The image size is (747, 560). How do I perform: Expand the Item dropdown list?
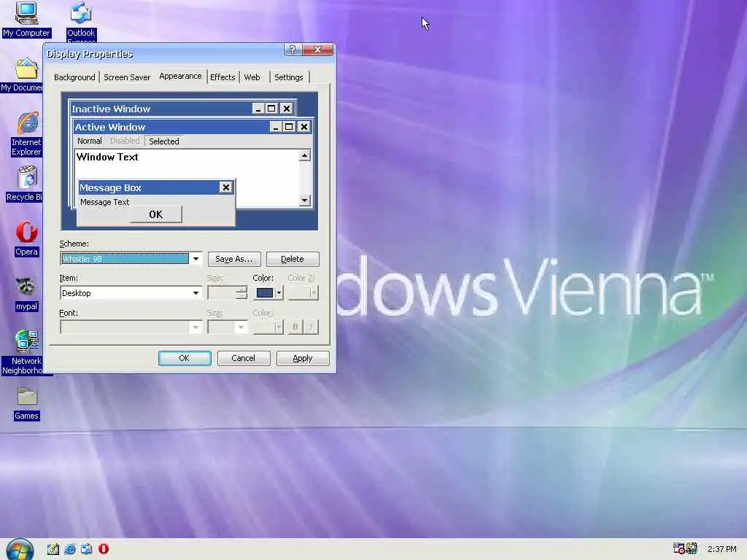click(196, 293)
